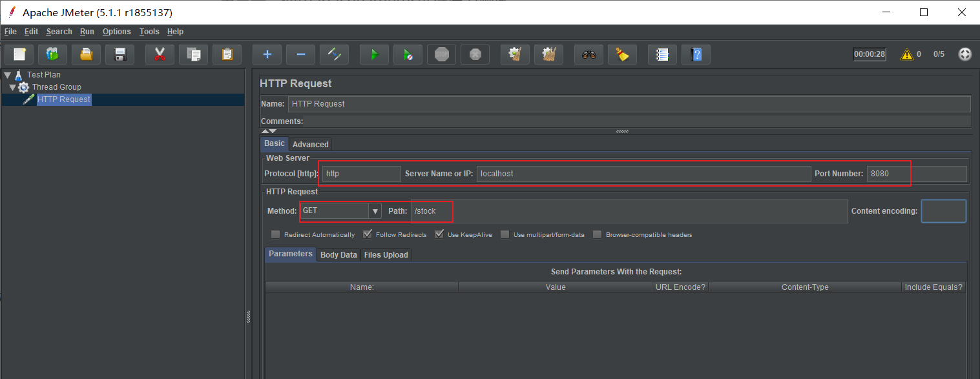Click the comments panel collapse arrows
Image resolution: width=980 pixels, height=379 pixels.
click(269, 131)
